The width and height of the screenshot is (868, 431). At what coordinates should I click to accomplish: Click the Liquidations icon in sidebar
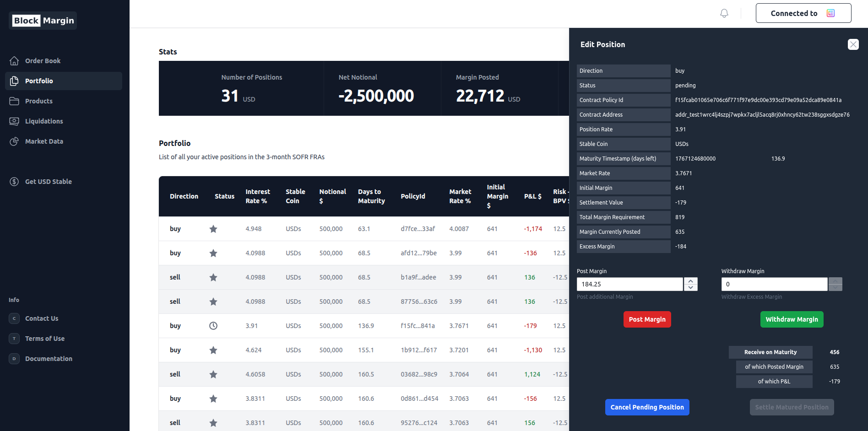(x=14, y=121)
